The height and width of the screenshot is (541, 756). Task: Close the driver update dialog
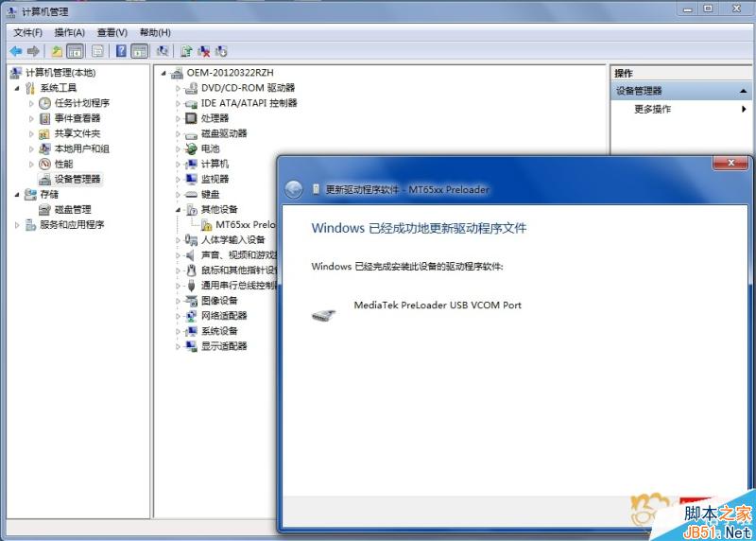coord(730,163)
